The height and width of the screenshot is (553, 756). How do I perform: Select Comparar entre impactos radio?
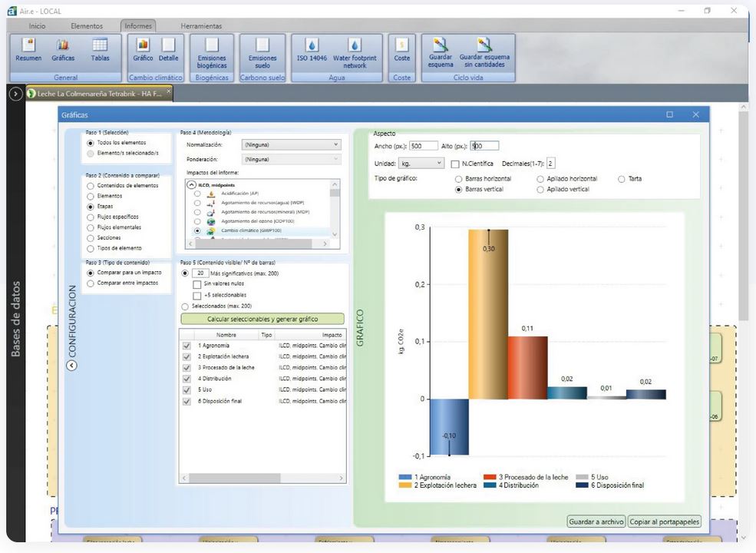point(90,283)
